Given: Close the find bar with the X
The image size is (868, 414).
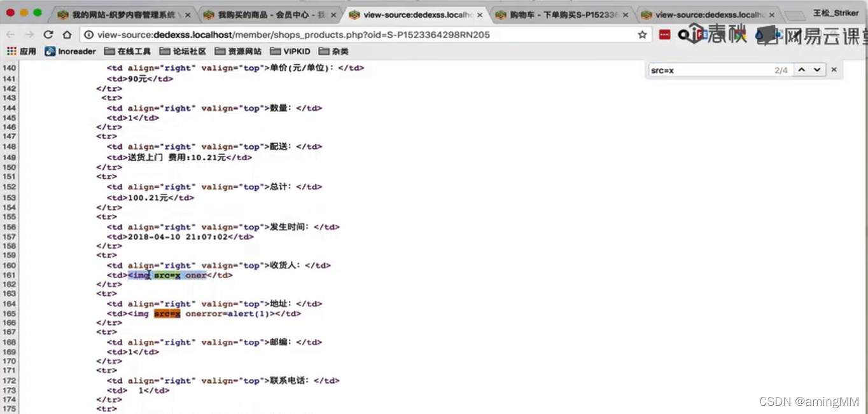Looking at the screenshot, I should (x=834, y=70).
